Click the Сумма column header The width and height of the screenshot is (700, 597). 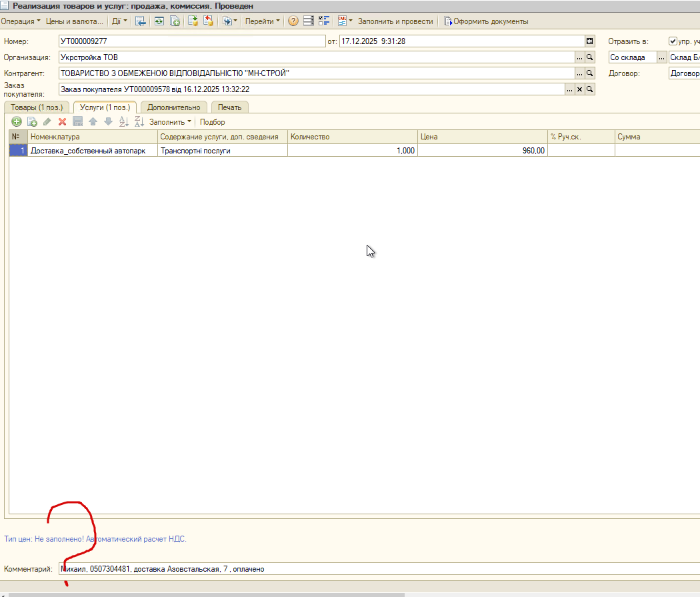click(657, 137)
